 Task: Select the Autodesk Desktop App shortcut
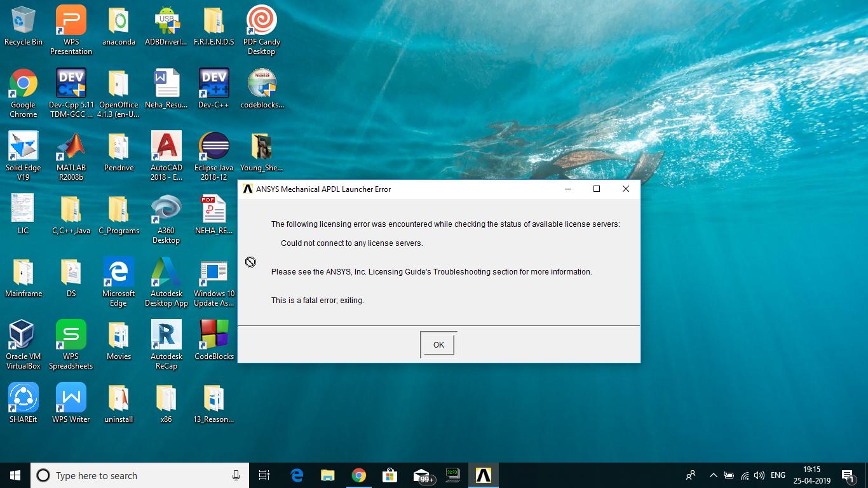tap(166, 282)
